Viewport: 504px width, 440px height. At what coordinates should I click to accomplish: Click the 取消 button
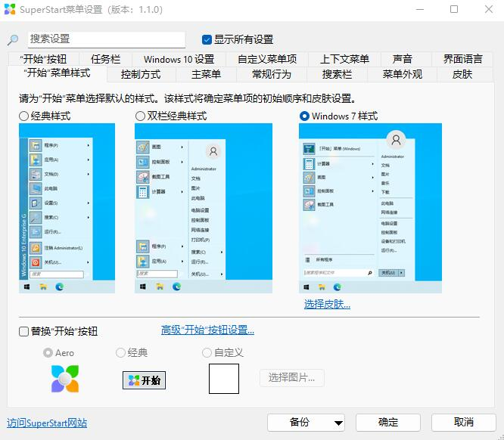click(x=463, y=423)
